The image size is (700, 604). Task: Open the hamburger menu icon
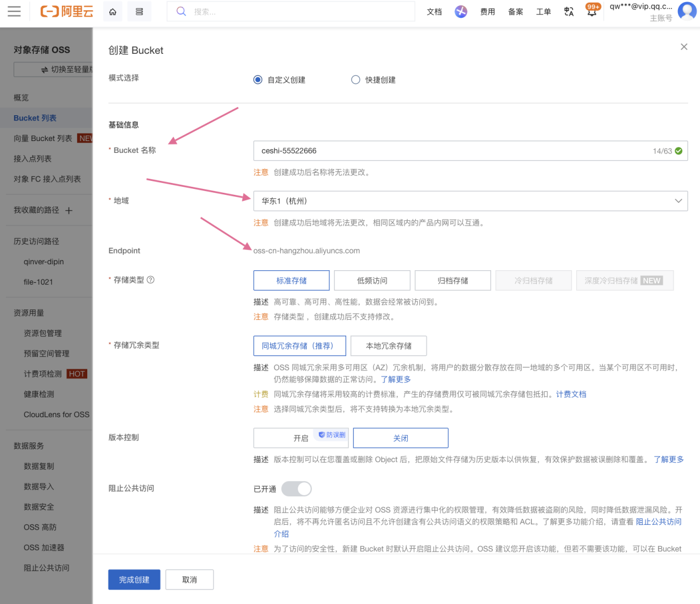coord(14,11)
